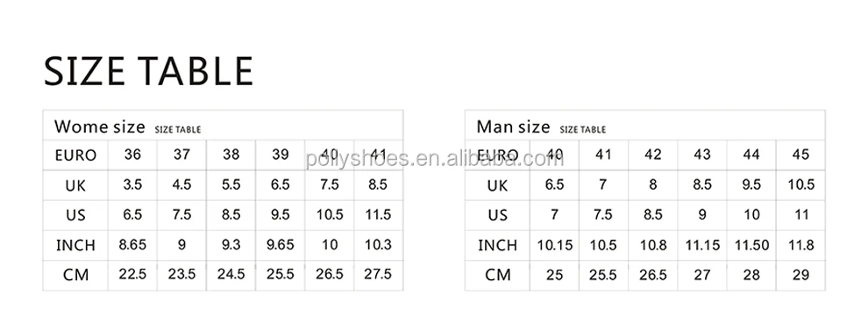868x317 pixels.
Task: Click men's INCH value 10.15
Action: 555,244
